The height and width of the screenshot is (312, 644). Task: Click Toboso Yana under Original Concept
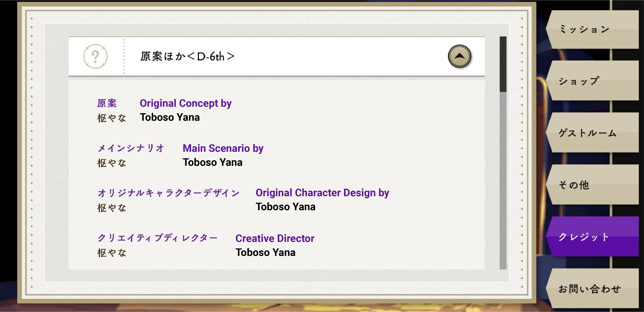(170, 117)
